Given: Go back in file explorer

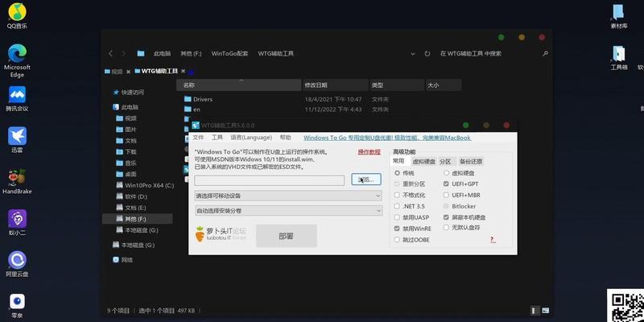Looking at the screenshot, I should (110, 53).
